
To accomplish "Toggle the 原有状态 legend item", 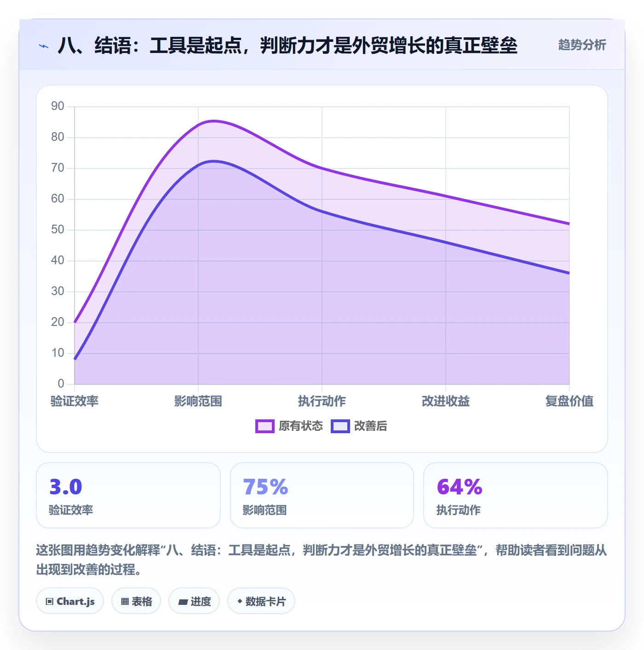I will click(x=289, y=426).
